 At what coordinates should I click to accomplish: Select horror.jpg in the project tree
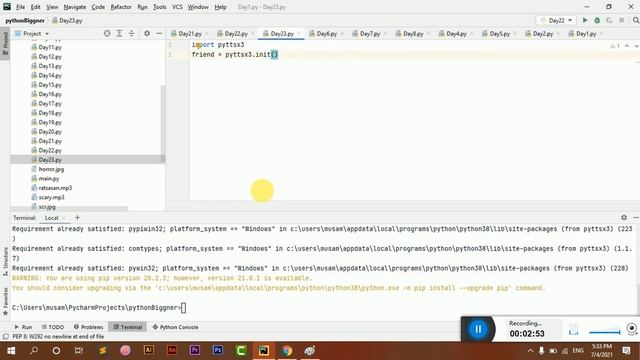51,169
